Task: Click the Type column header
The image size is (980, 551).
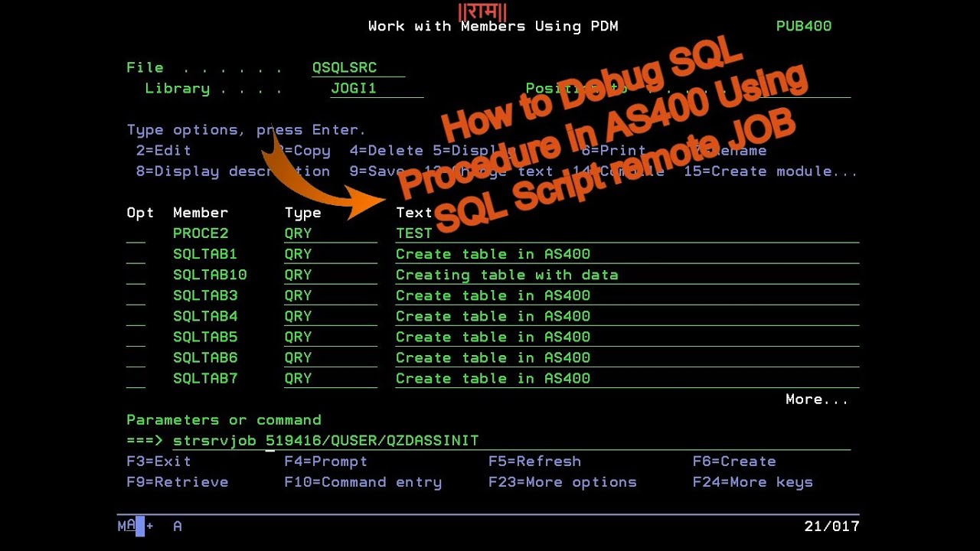Action: pyautogui.click(x=302, y=213)
